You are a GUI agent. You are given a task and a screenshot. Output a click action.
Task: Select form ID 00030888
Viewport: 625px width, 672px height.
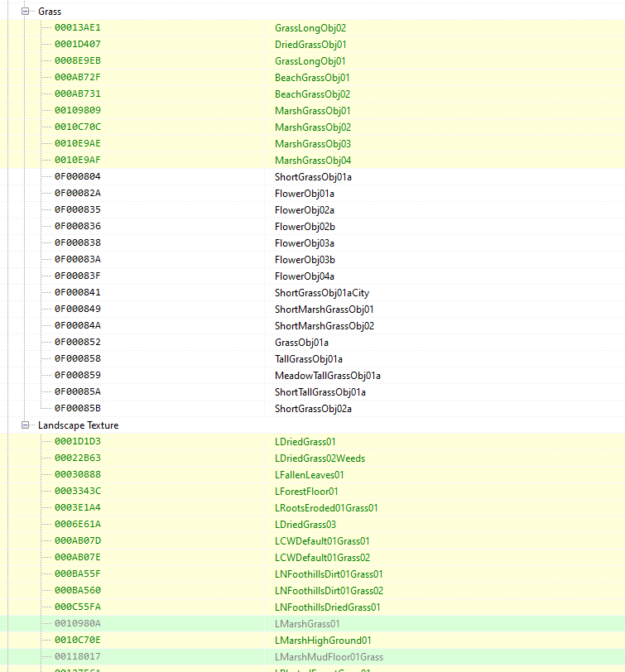(x=78, y=474)
